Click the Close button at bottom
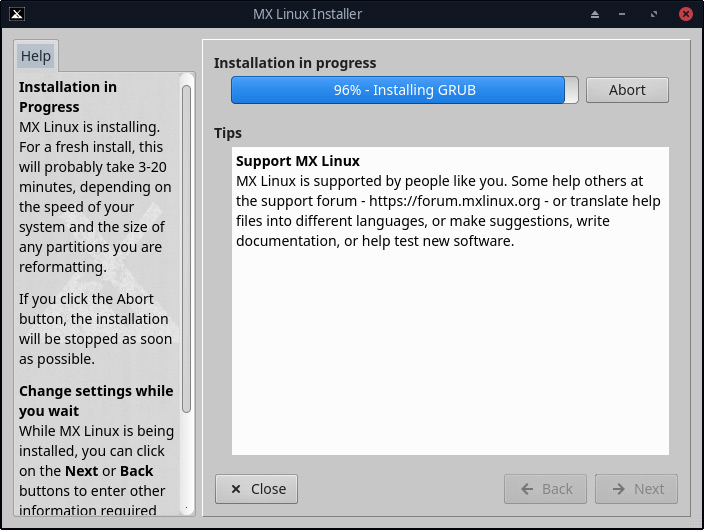Screen dimensions: 704x530 [256, 489]
